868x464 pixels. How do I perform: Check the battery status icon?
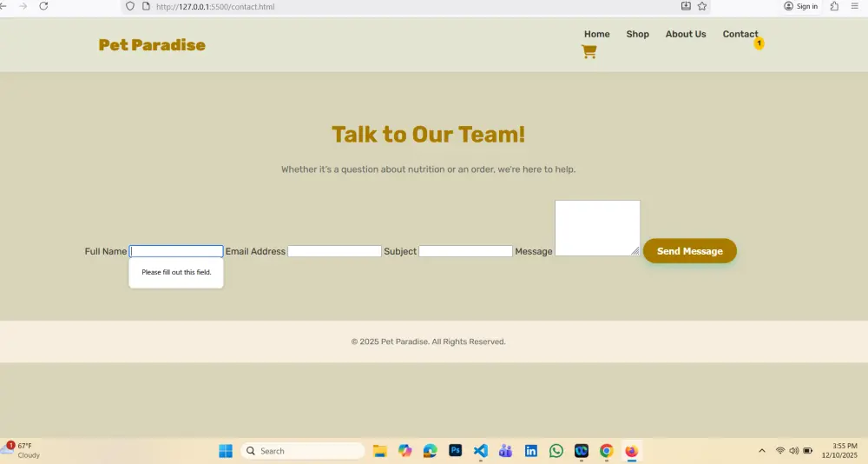click(807, 451)
